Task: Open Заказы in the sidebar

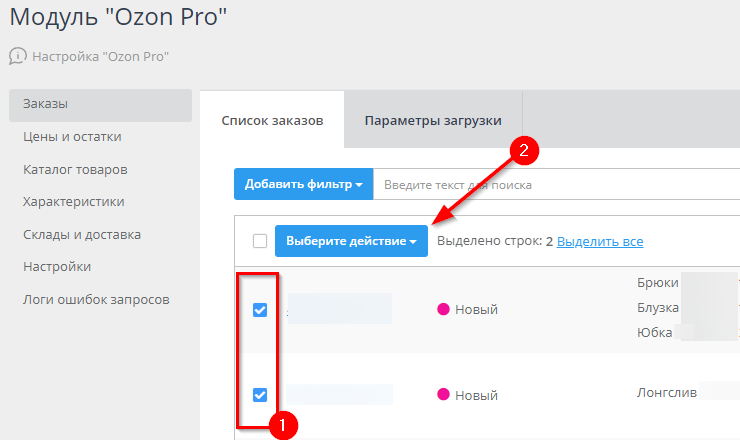Action: coord(45,104)
